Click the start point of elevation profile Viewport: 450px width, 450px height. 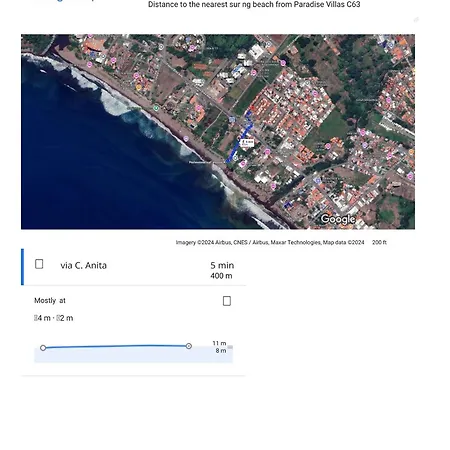pos(43,348)
